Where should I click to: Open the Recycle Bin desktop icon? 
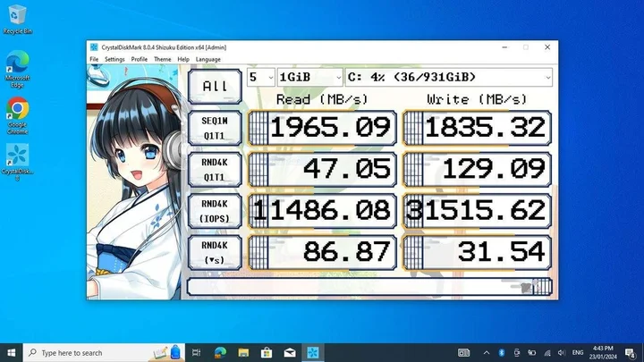(x=17, y=20)
